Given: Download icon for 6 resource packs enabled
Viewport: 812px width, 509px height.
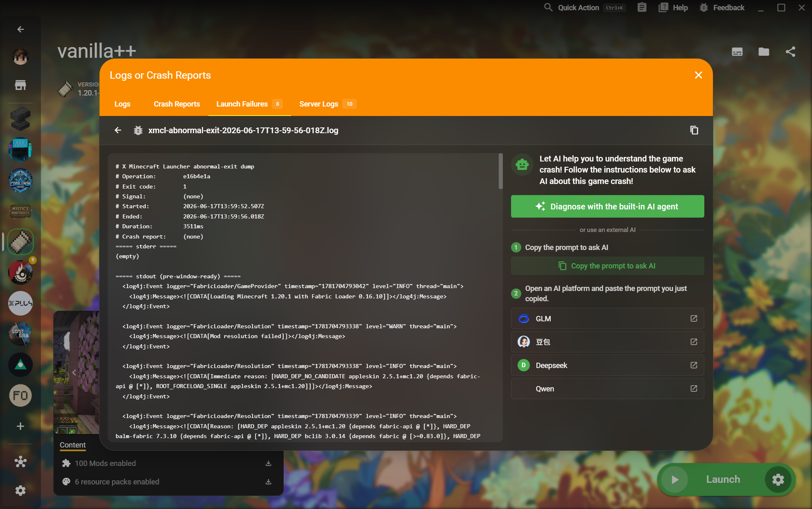Looking at the screenshot, I should point(268,482).
